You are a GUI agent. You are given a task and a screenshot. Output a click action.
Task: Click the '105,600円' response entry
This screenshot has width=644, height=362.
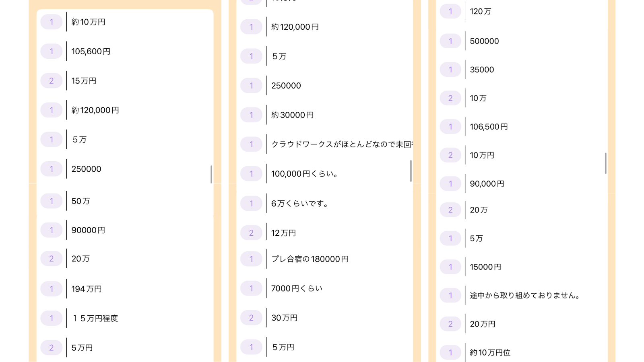click(91, 51)
